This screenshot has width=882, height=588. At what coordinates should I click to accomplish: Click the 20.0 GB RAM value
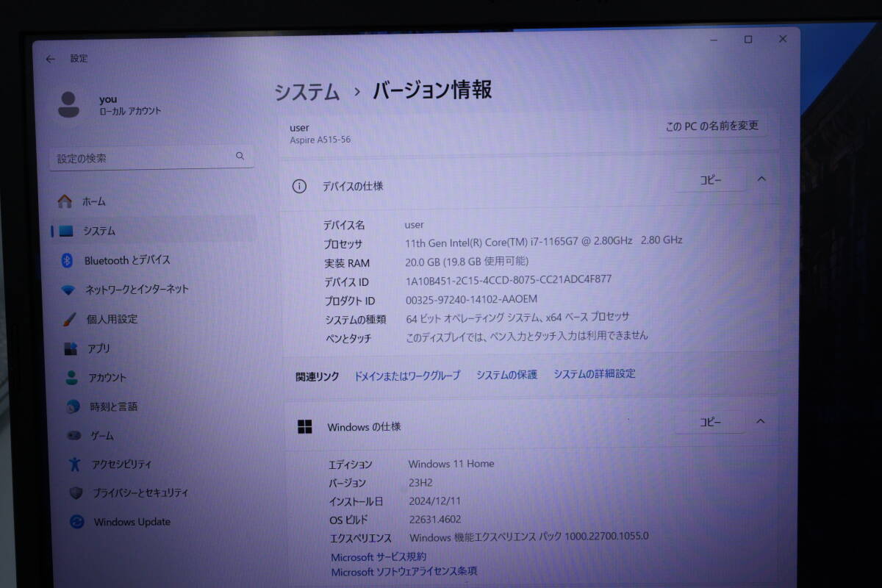[x=466, y=261]
